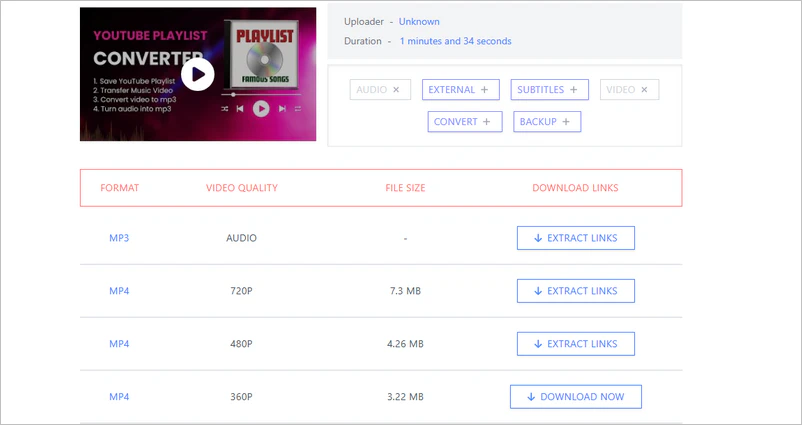Click Extract Links for MP4 480P
The image size is (802, 425).
pos(575,344)
